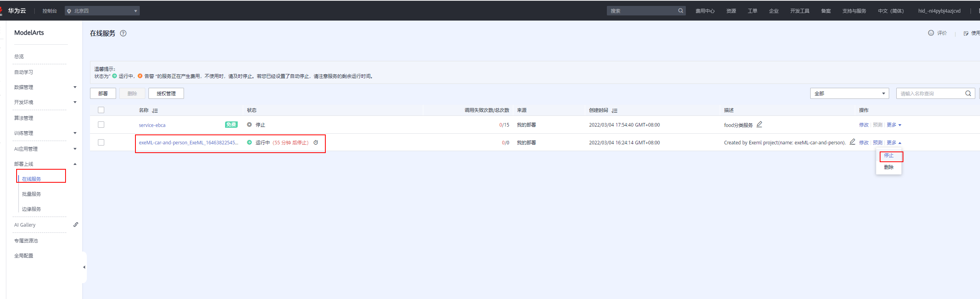Edit the food分类服务 description with the pencil
Image resolution: width=980 pixels, height=299 pixels.
point(759,124)
